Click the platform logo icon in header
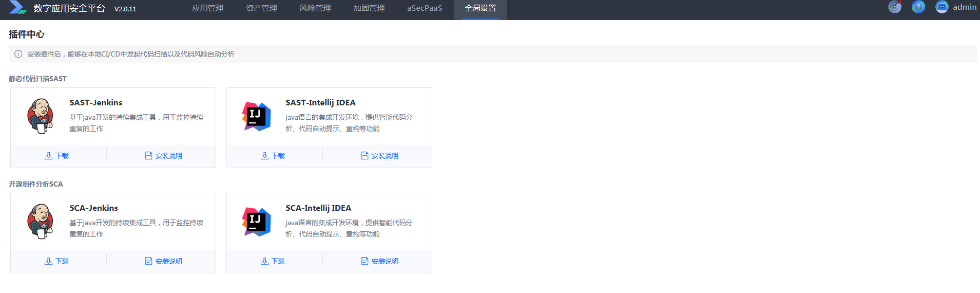Screen dimensions: 980x293 tap(18, 7)
